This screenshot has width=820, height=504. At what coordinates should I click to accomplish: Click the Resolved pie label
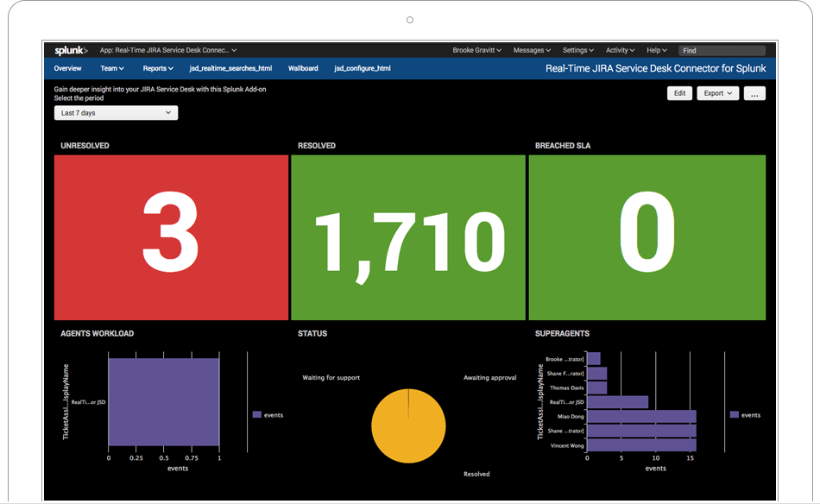476,474
